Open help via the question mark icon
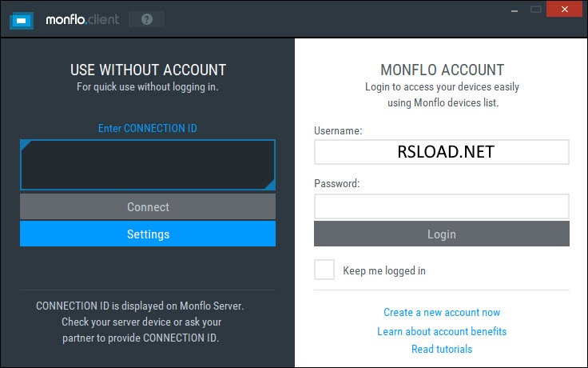588x368 pixels. pyautogui.click(x=146, y=19)
